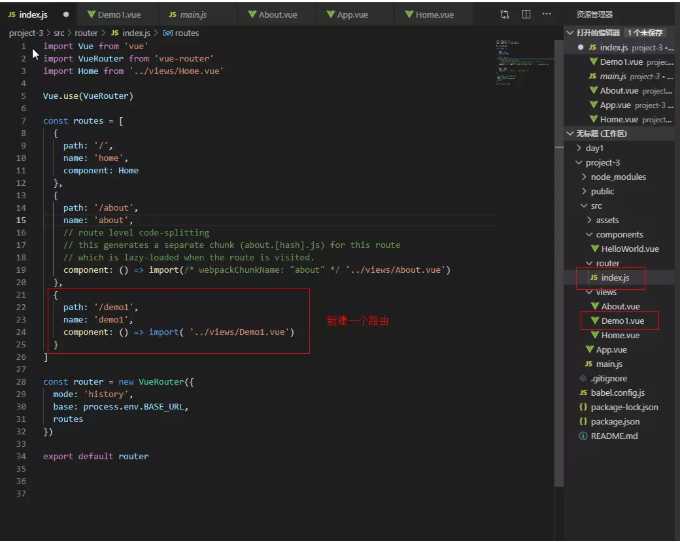Click the "name: 'about'" code line

[98, 220]
